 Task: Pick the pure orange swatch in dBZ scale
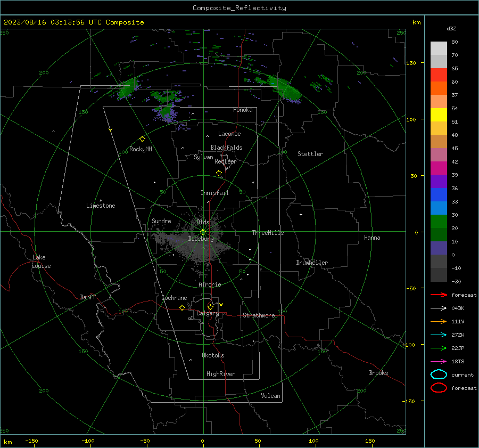pyautogui.click(x=439, y=88)
